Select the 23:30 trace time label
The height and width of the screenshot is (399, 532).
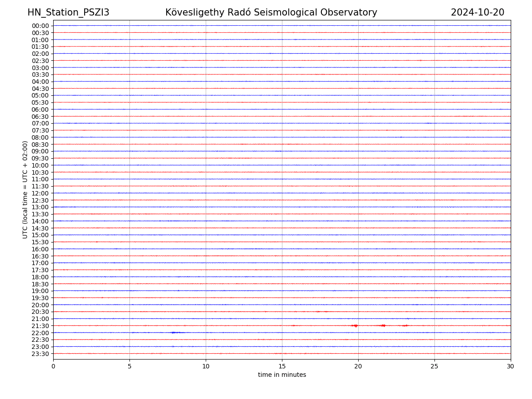40,354
